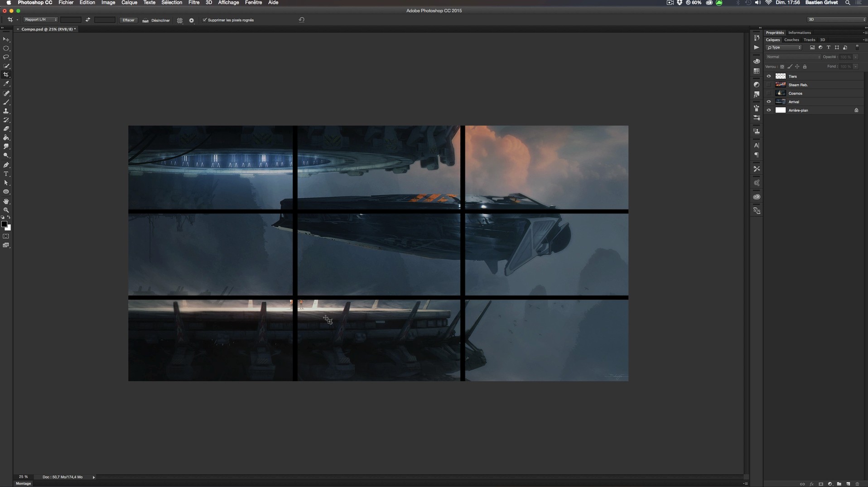Open the Swatches grid panel icon
The width and height of the screenshot is (868, 487).
757,71
